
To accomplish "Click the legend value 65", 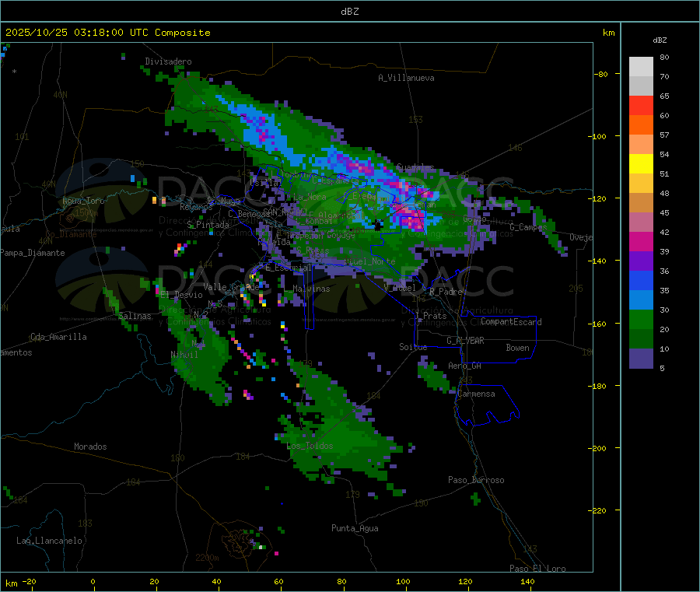I will pos(664,96).
